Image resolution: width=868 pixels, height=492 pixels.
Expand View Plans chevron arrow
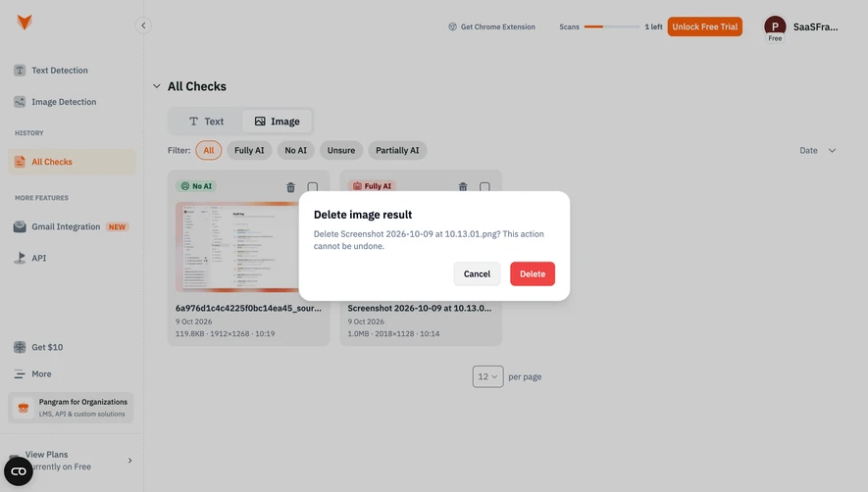[130, 461]
